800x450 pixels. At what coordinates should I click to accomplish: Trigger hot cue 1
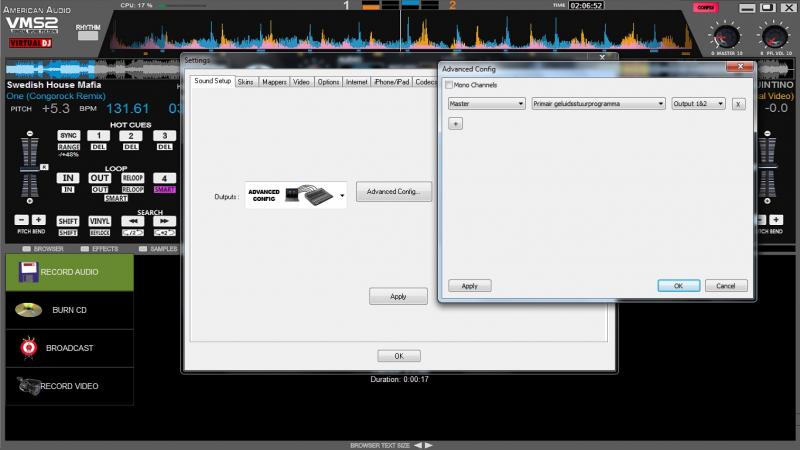[98, 136]
